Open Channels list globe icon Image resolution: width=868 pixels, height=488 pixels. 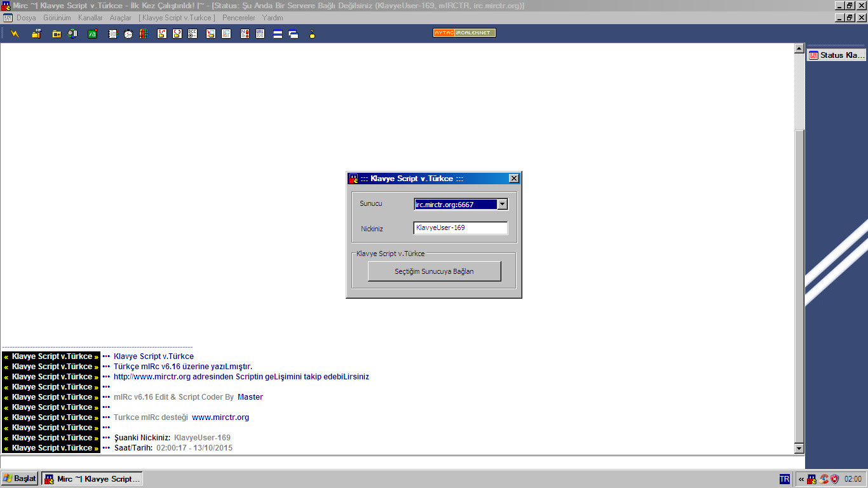coord(72,34)
